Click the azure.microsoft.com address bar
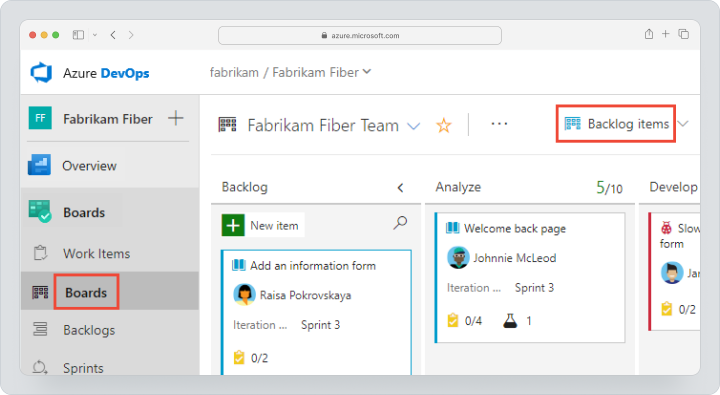Image resolution: width=720 pixels, height=395 pixels. point(360,35)
